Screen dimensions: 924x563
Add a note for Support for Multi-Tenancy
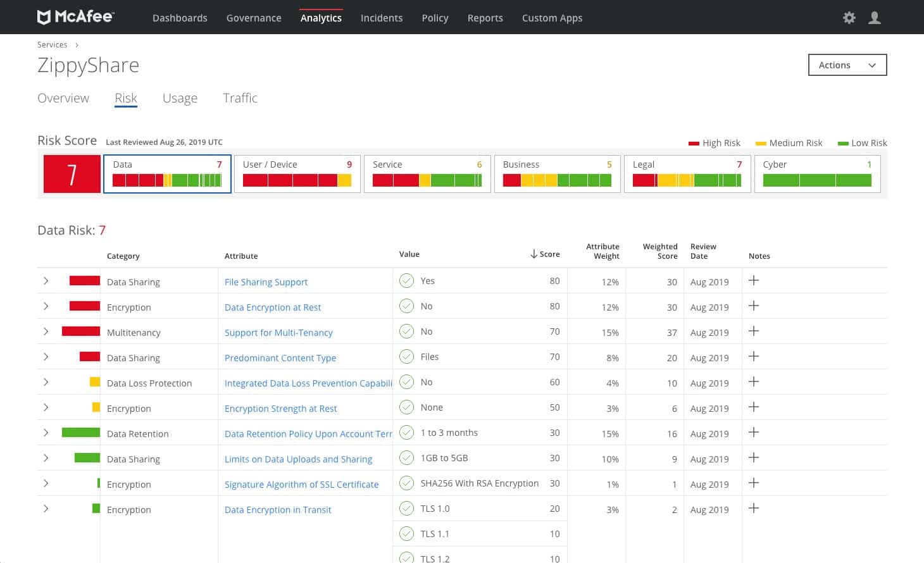(x=754, y=331)
